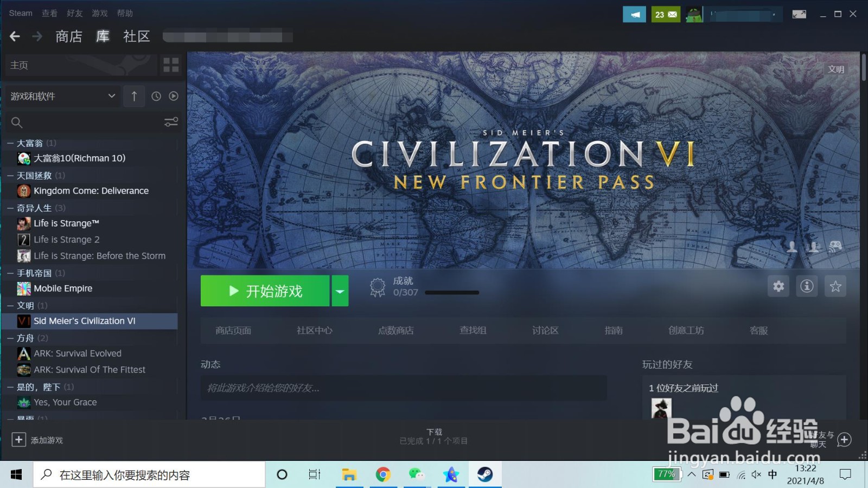This screenshot has height=488, width=868.
Task: Open friends and chat plus icon
Action: pos(844,440)
